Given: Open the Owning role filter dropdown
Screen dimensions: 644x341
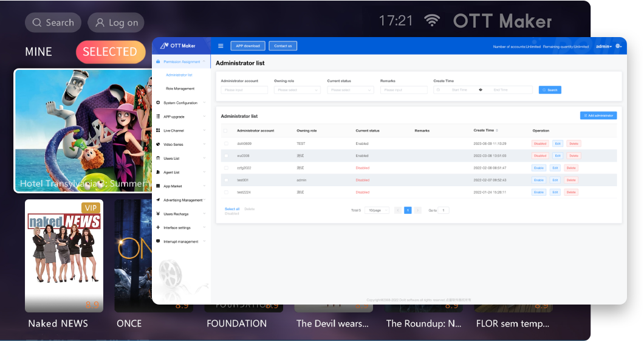Looking at the screenshot, I should click(x=297, y=89).
